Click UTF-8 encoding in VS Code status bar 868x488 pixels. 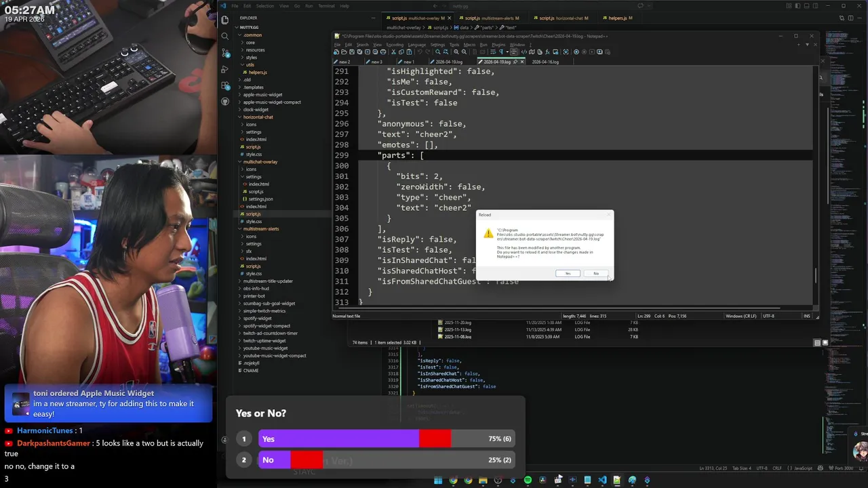click(762, 468)
